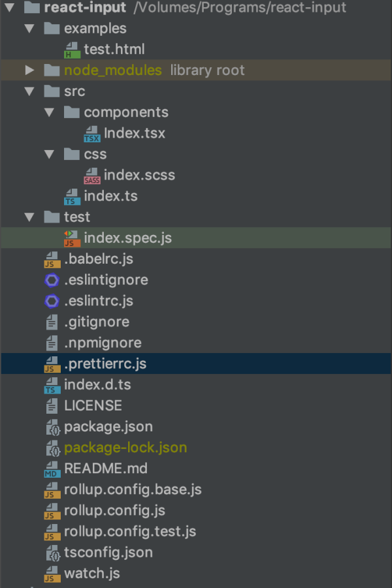Viewport: 392px width, 588px height.
Task: Click the JSON icon next to package.json
Action: point(52,427)
